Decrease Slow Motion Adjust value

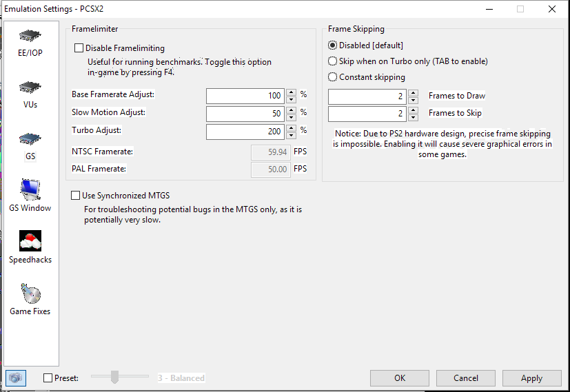pyautogui.click(x=291, y=118)
